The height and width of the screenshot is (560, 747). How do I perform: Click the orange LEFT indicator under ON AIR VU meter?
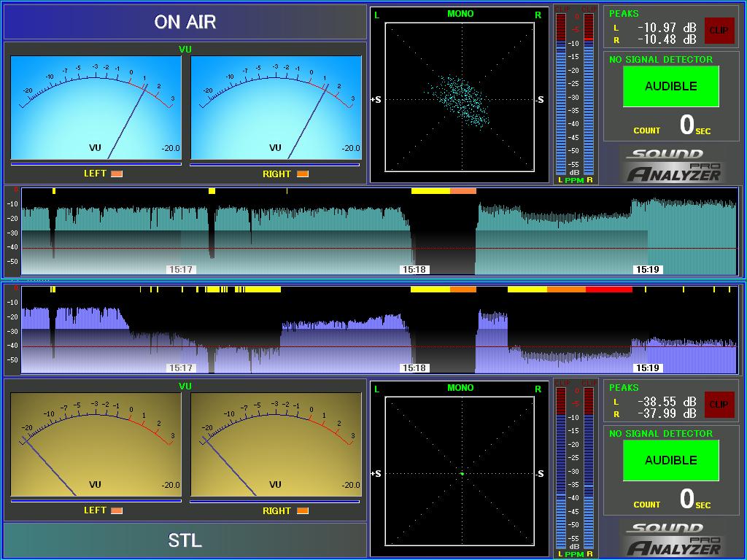click(117, 174)
